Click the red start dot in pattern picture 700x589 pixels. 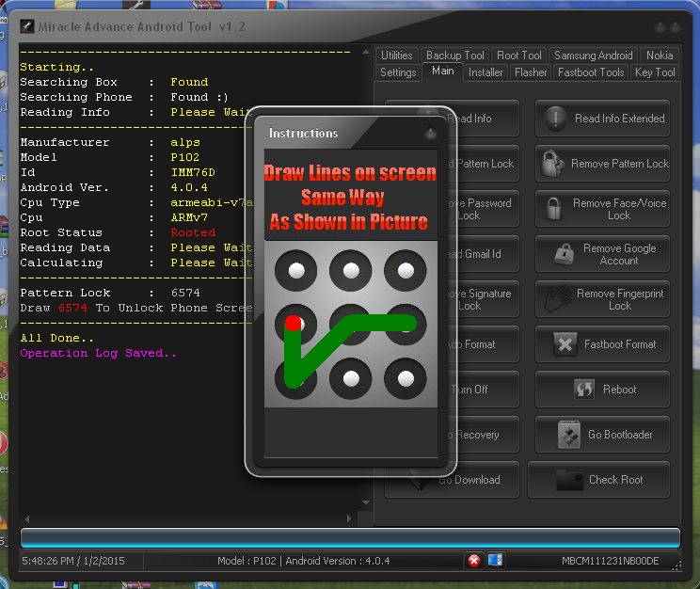coord(293,323)
